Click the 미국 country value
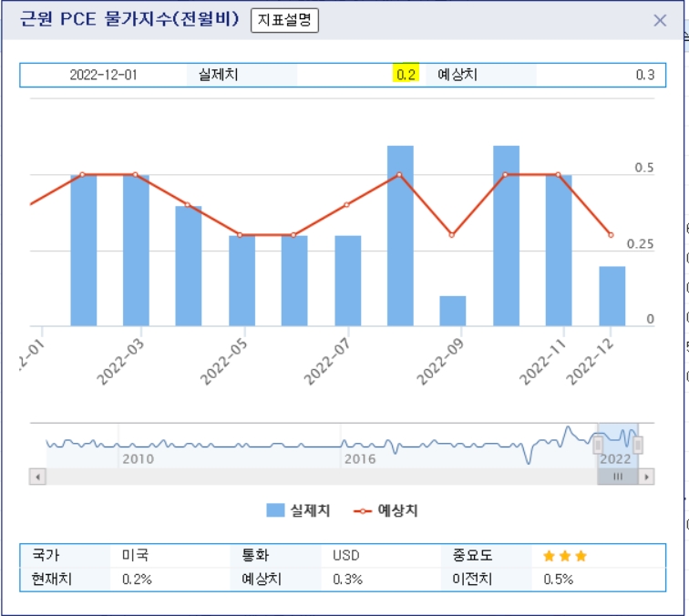 click(x=135, y=555)
